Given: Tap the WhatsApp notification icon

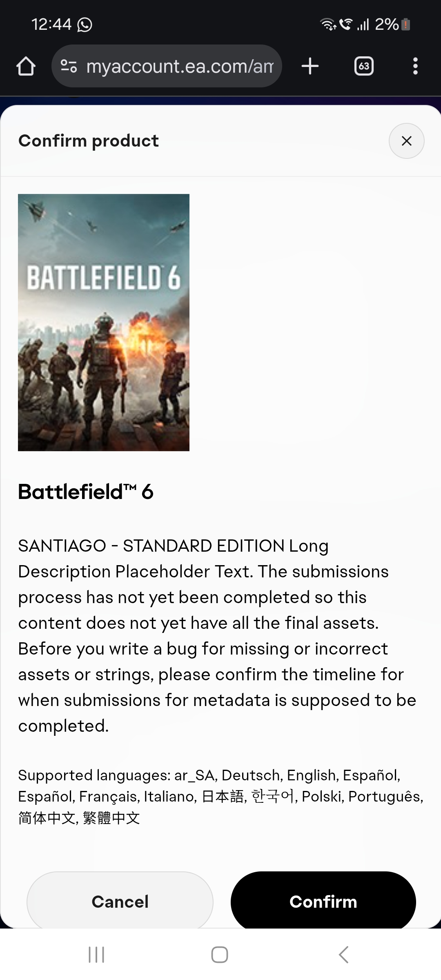Looking at the screenshot, I should (x=85, y=24).
